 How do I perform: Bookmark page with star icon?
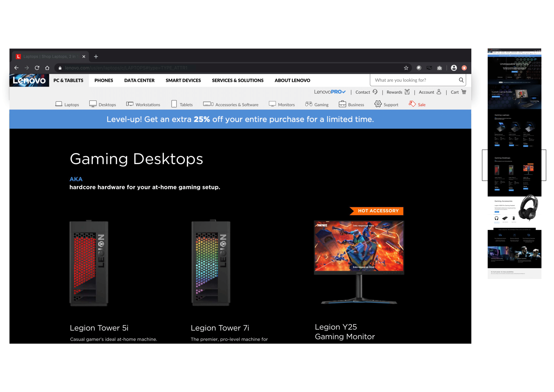pos(406,68)
